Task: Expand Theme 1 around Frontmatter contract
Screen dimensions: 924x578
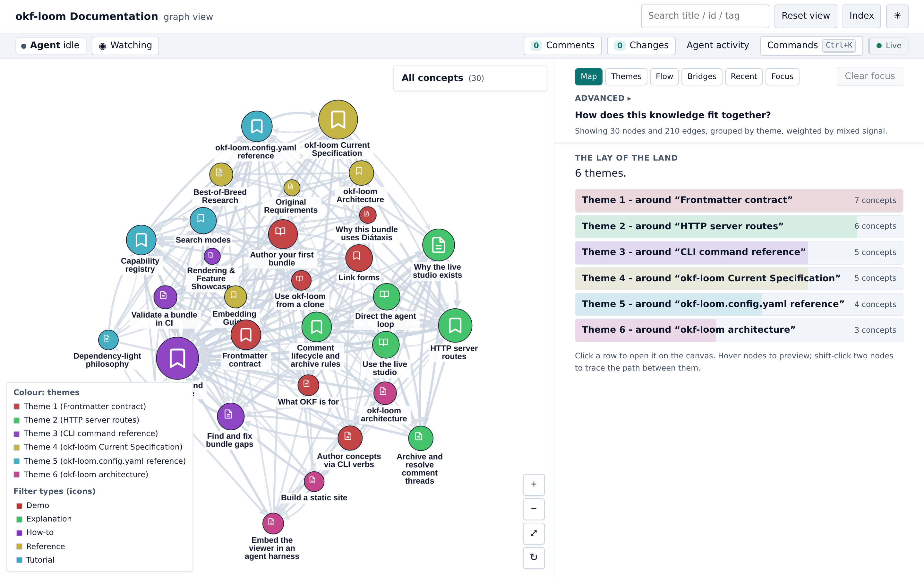Action: (x=739, y=200)
